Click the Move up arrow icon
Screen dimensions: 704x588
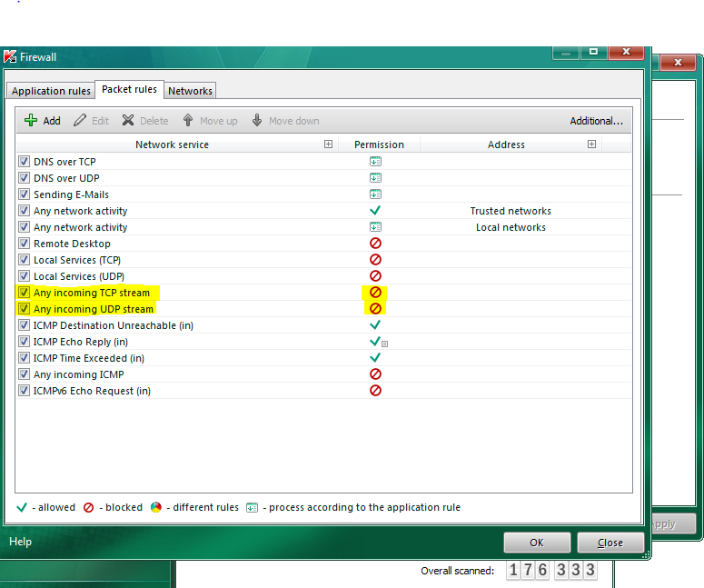188,120
